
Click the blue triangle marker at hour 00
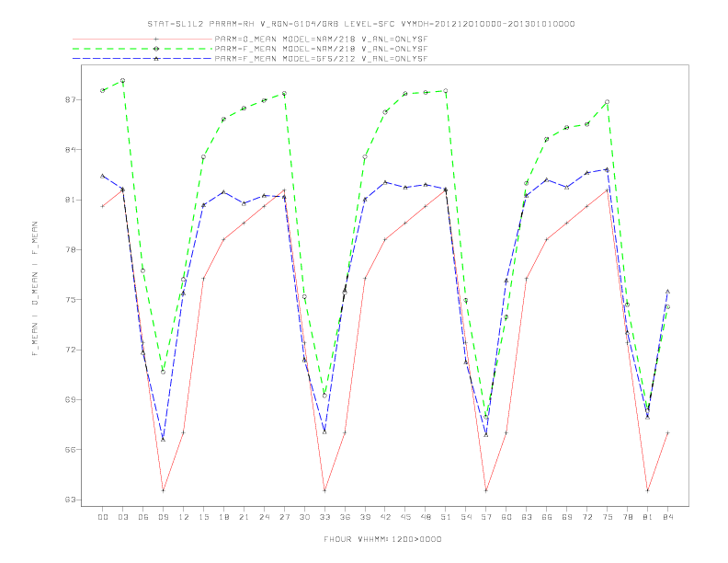tap(103, 176)
